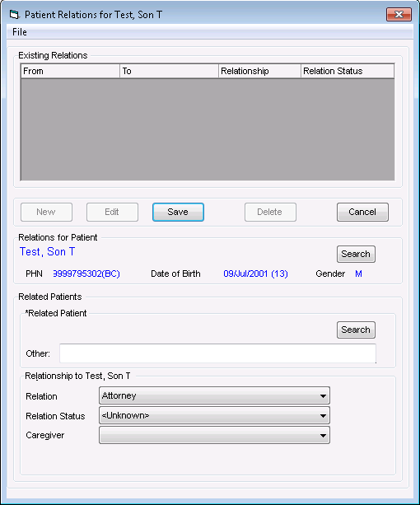Click the To column header

169,71
